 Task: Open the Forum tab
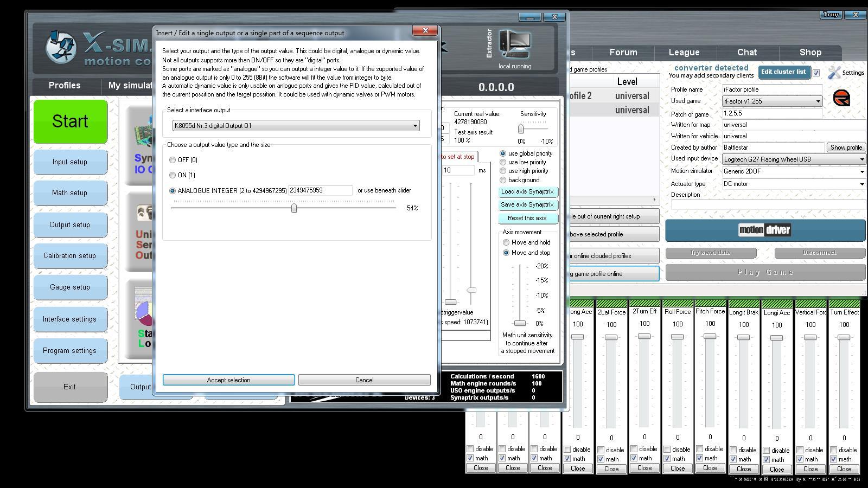[623, 53]
